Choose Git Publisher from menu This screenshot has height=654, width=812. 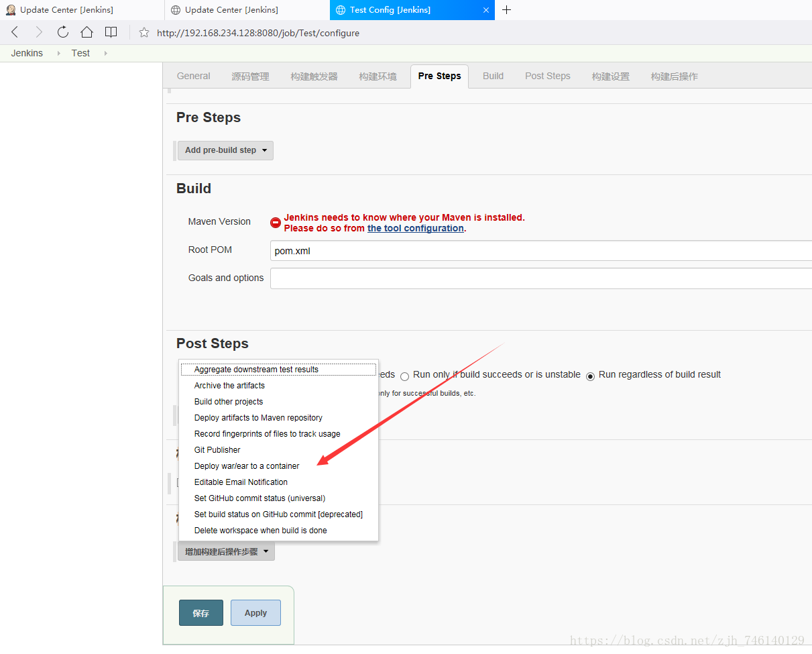click(278, 450)
